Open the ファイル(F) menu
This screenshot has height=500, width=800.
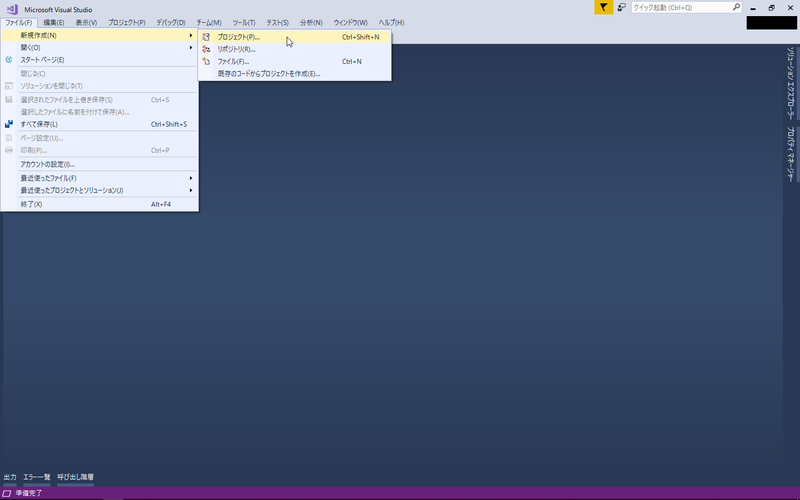(x=19, y=22)
